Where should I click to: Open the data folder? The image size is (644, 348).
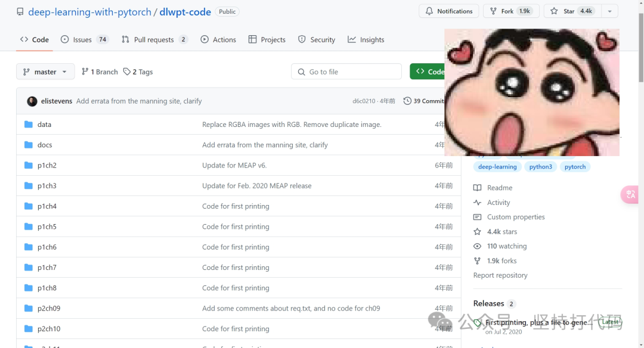tap(44, 125)
